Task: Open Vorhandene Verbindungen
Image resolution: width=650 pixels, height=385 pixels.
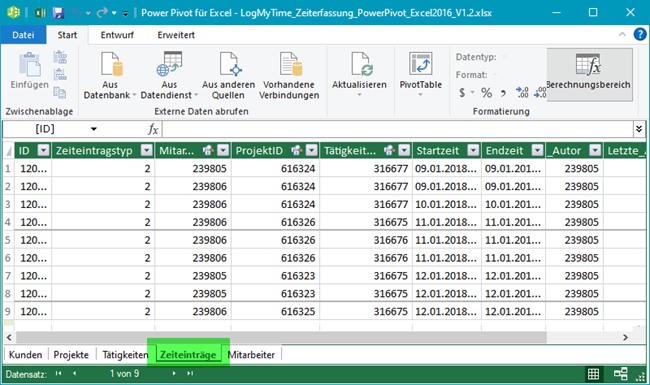Action: [x=289, y=75]
